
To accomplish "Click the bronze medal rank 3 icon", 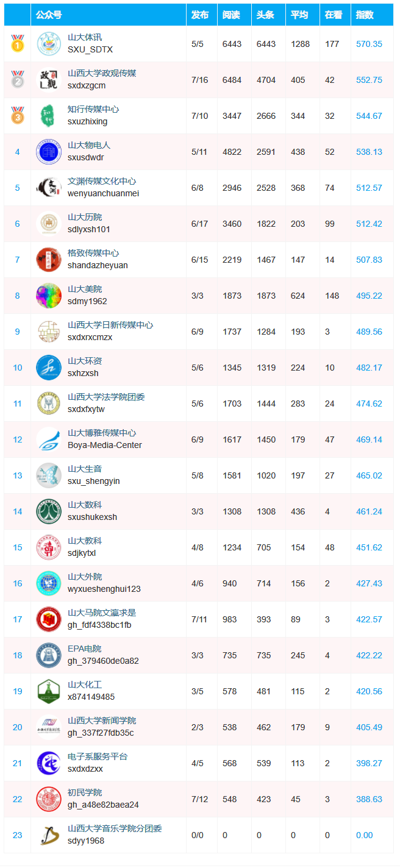I will tap(17, 115).
